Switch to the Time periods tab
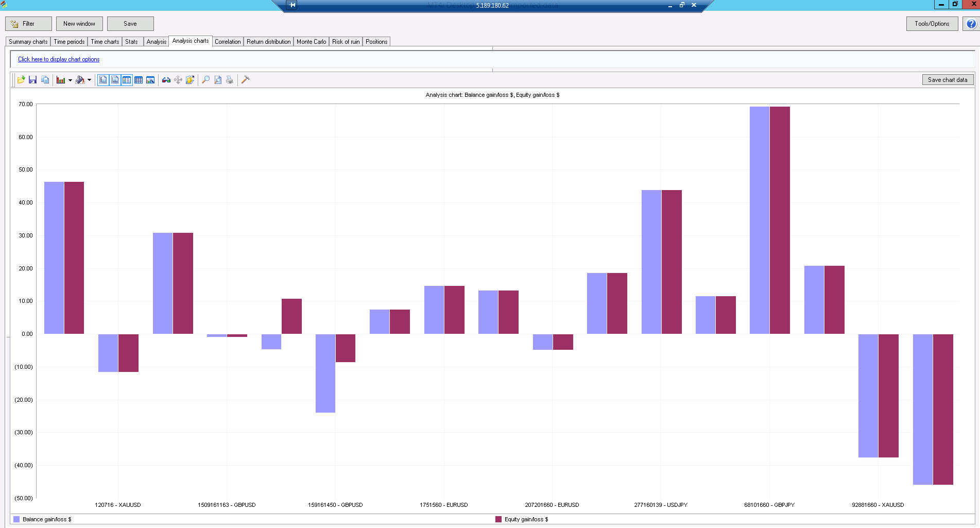Image resolution: width=980 pixels, height=528 pixels. [x=69, y=42]
